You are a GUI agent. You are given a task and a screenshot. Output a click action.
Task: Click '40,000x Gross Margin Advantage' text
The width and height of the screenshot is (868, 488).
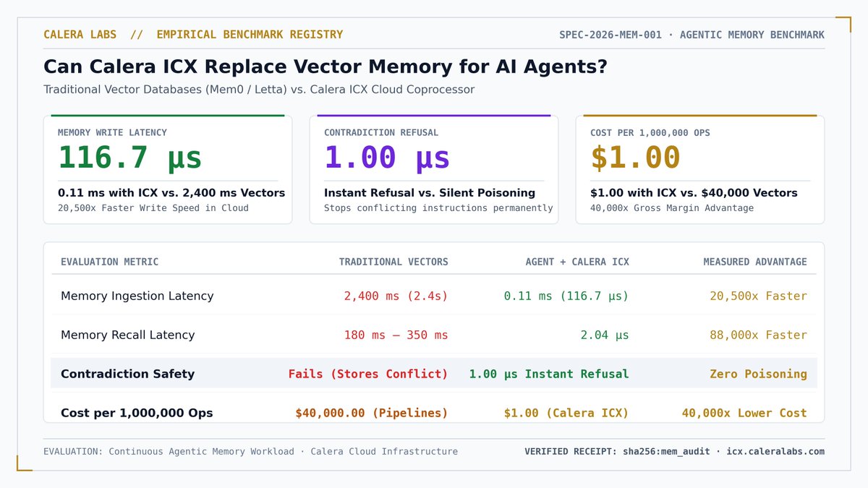click(x=672, y=208)
